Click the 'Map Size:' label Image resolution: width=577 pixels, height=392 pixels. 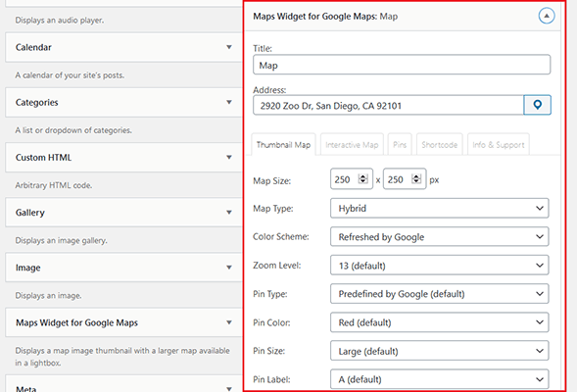pyautogui.click(x=272, y=180)
